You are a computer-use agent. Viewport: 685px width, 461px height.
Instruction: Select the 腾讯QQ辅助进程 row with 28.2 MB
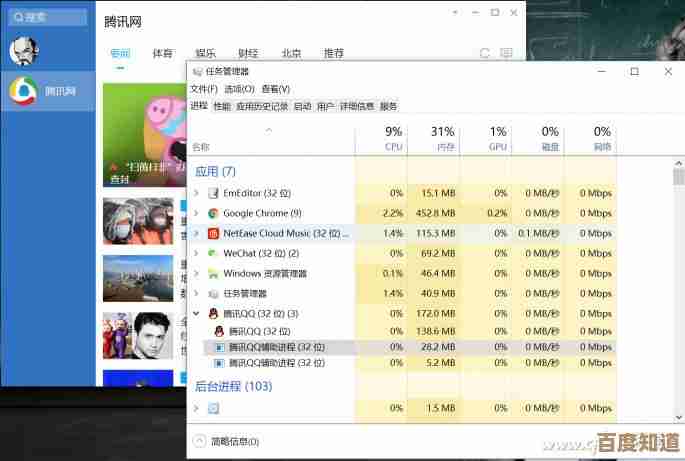coord(276,347)
